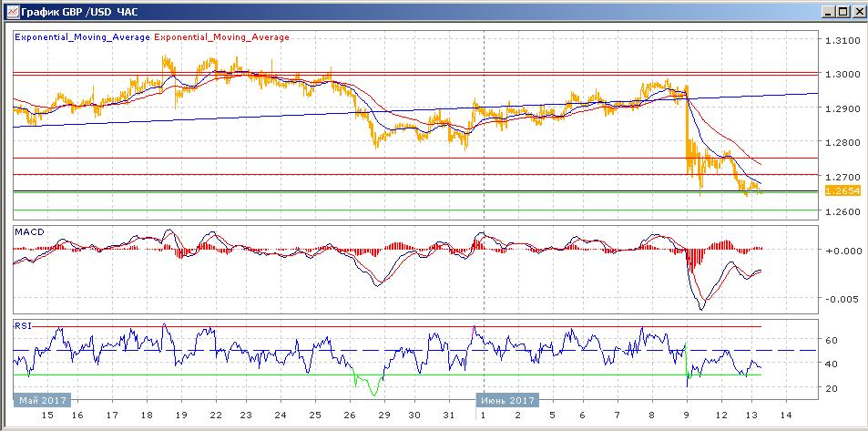Click the RSI scale value 20
The height and width of the screenshot is (431, 868).
[x=832, y=388]
